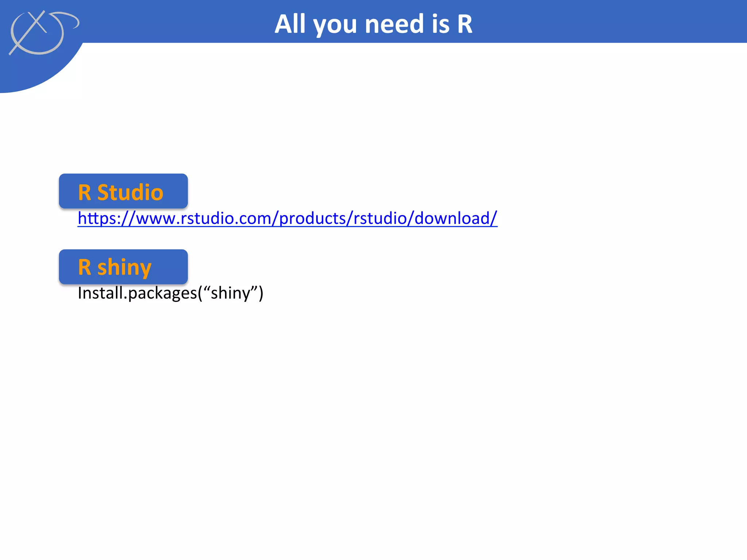This screenshot has height=560, width=747.
Task: Click 'www.rstudio.com' in the link
Action: (204, 218)
